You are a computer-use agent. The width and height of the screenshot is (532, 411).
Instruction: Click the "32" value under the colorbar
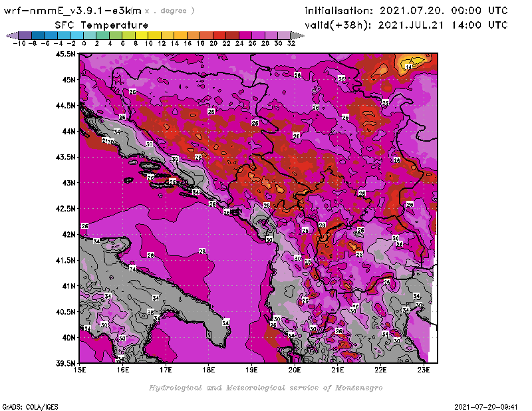point(291,43)
